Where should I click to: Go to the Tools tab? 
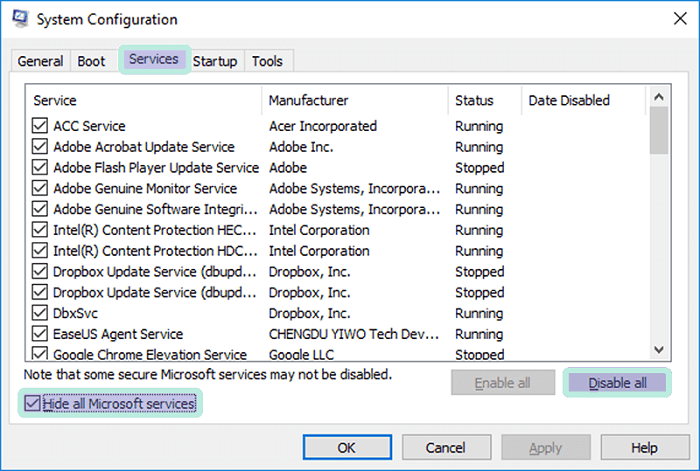[x=267, y=61]
